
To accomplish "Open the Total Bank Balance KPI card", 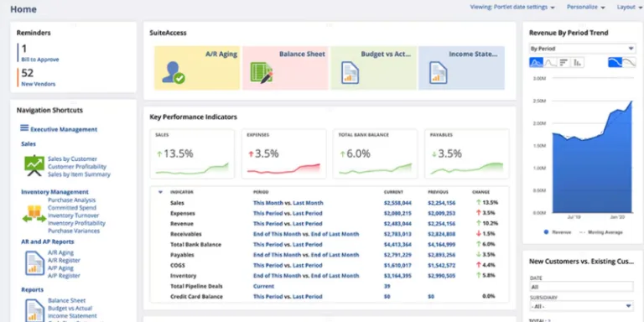I will 375,154.
